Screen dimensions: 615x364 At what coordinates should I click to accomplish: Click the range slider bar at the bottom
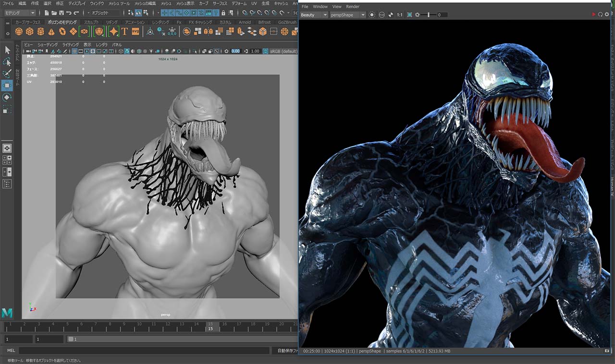(182, 339)
